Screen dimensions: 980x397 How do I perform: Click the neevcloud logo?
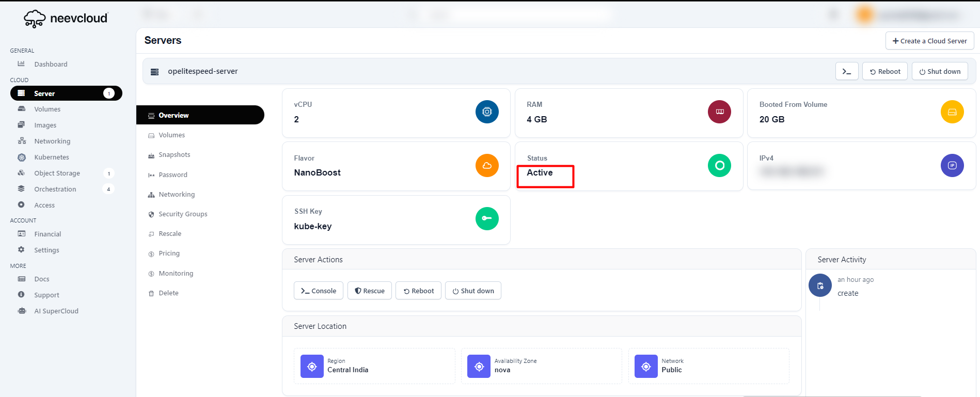tap(66, 19)
